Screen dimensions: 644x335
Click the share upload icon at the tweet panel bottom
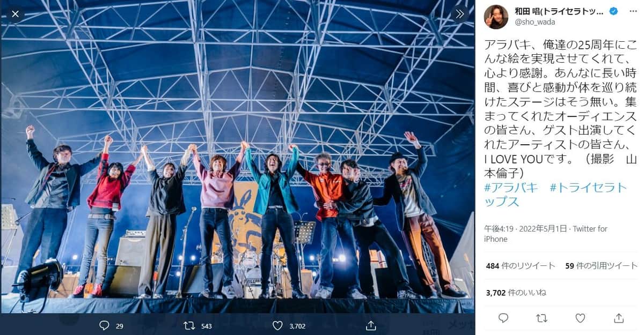pyautogui.click(x=618, y=318)
